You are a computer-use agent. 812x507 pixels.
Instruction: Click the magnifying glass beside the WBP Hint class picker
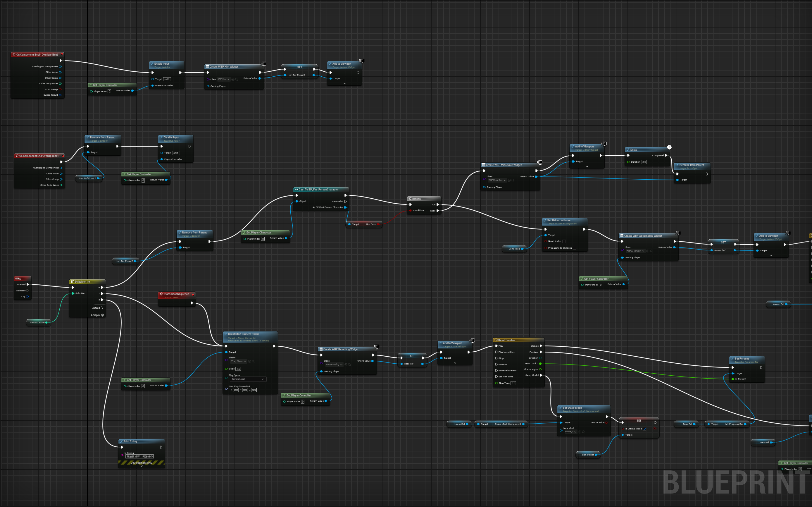point(237,79)
